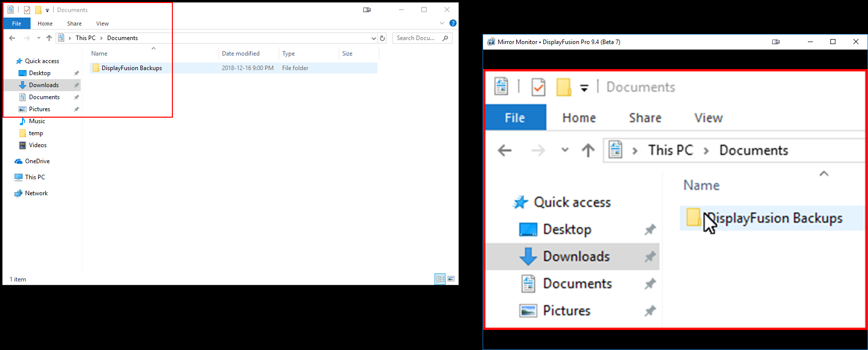Click the Properties icon in Documents window title bar
The image size is (868, 350).
click(27, 10)
